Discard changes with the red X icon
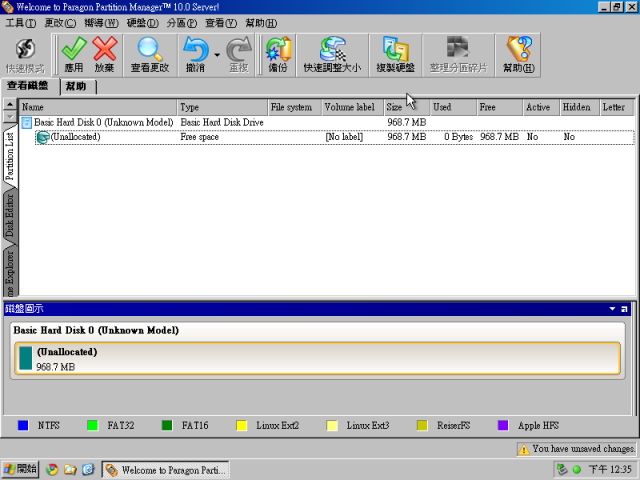The width and height of the screenshot is (640, 480). point(105,56)
